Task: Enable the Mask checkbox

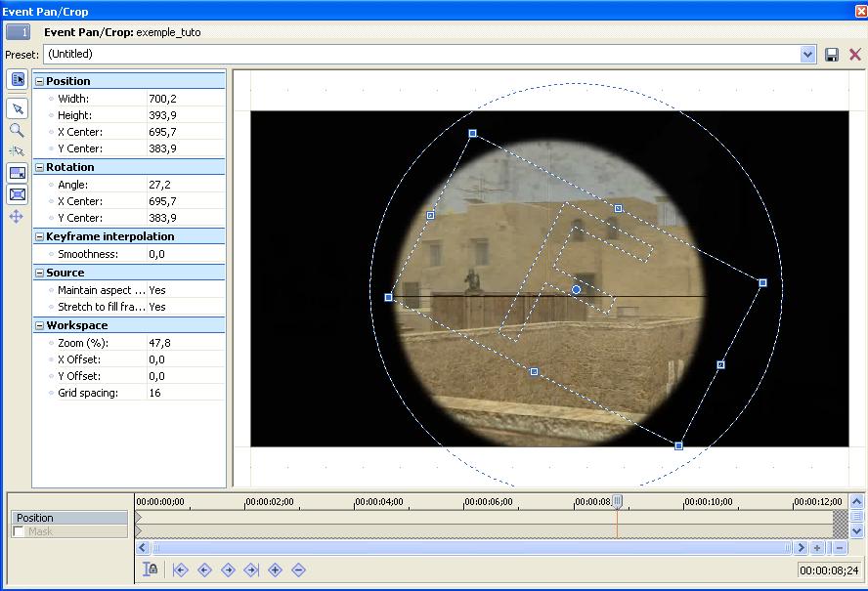Action: coord(19,531)
